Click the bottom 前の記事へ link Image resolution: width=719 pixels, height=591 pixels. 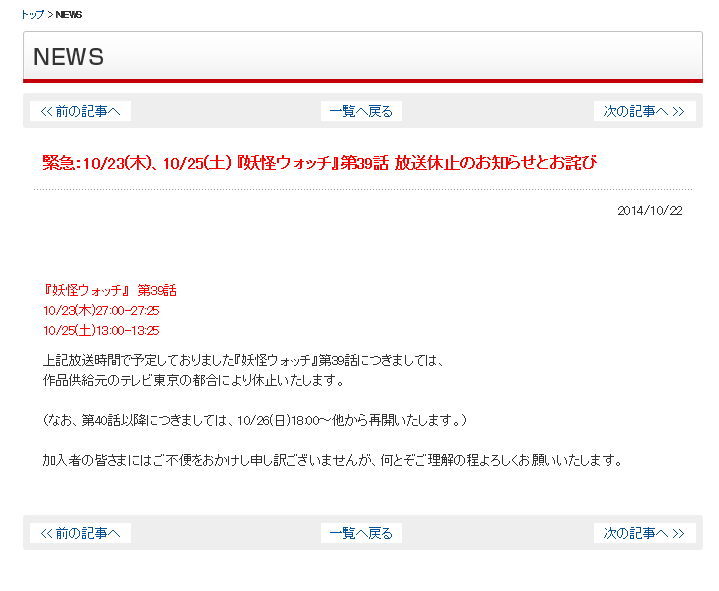[x=80, y=533]
